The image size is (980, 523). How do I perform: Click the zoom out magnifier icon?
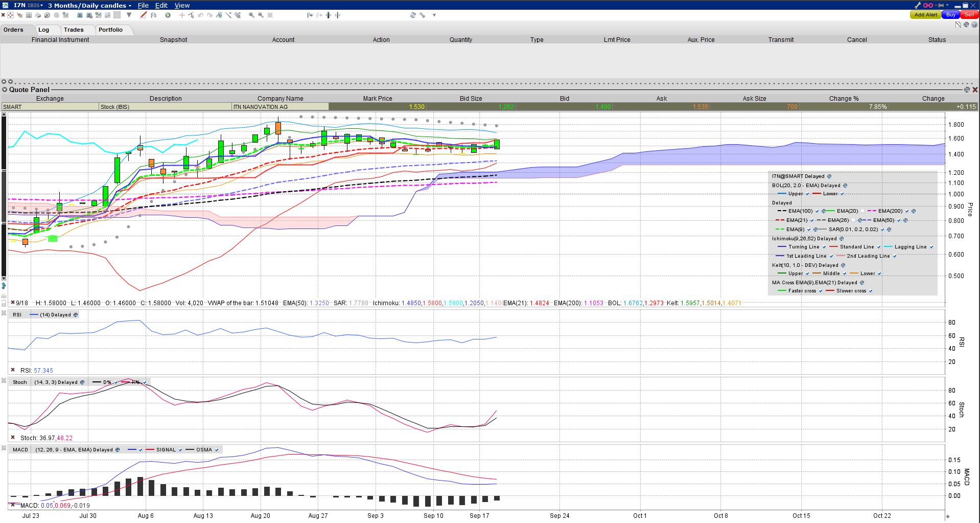(261, 15)
